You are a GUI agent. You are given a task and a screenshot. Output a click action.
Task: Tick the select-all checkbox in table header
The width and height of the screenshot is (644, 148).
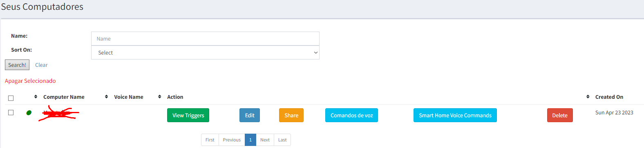tap(11, 98)
